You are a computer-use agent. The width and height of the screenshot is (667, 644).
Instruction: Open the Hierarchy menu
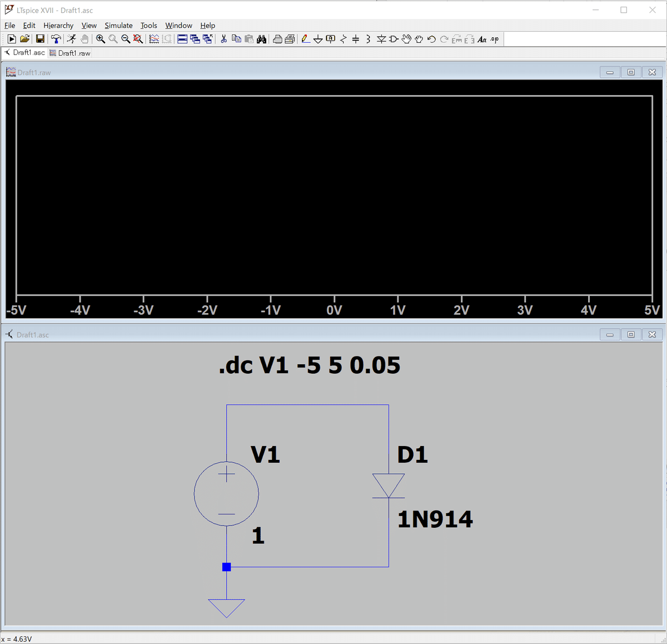(58, 26)
